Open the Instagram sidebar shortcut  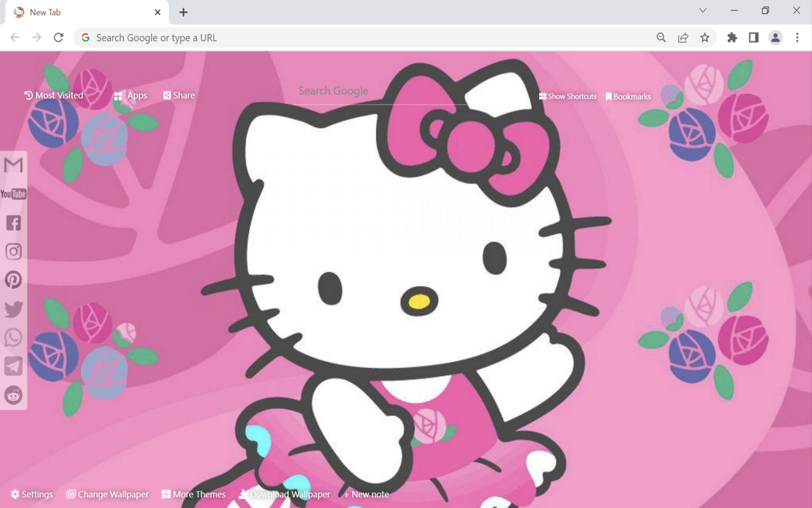(x=13, y=251)
